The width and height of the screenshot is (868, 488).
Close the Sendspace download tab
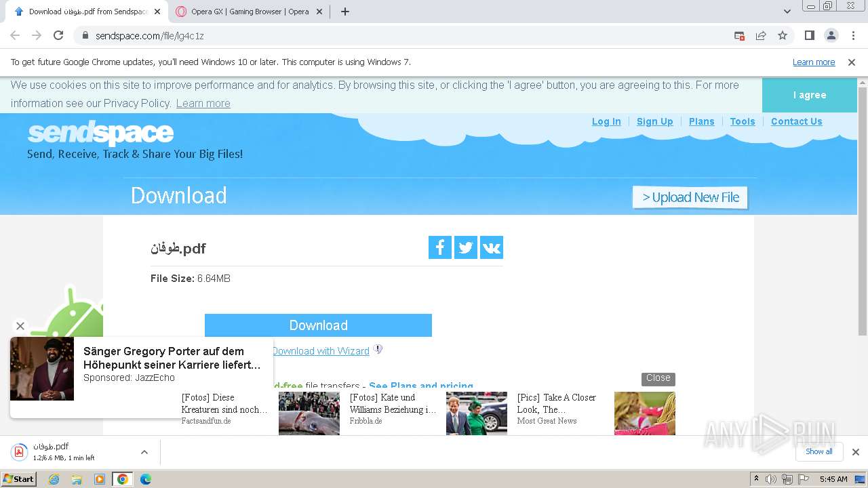(x=157, y=12)
